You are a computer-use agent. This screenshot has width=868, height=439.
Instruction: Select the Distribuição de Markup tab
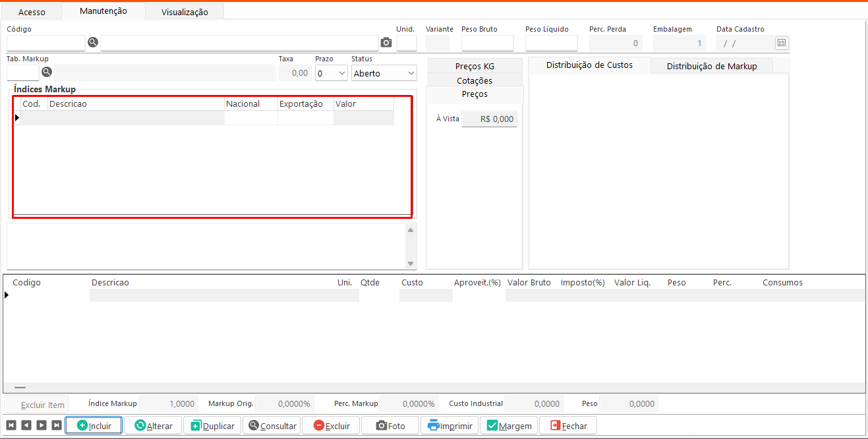[x=711, y=66]
